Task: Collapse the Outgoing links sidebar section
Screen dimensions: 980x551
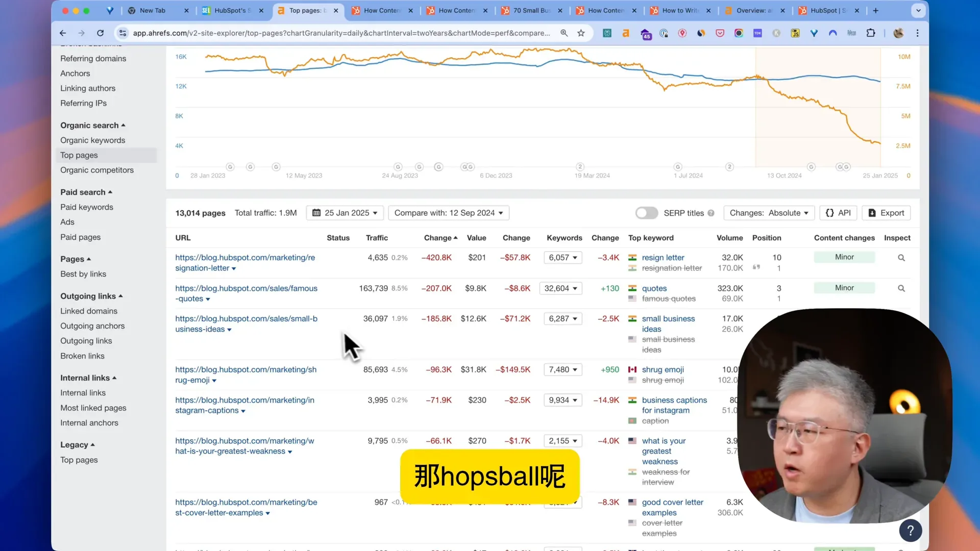Action: [91, 296]
